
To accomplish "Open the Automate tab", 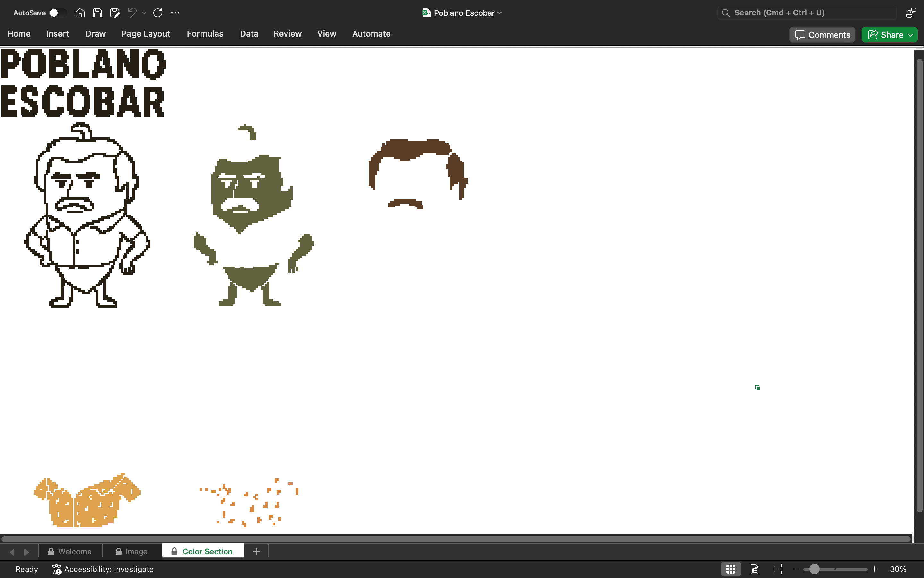I will click(371, 34).
